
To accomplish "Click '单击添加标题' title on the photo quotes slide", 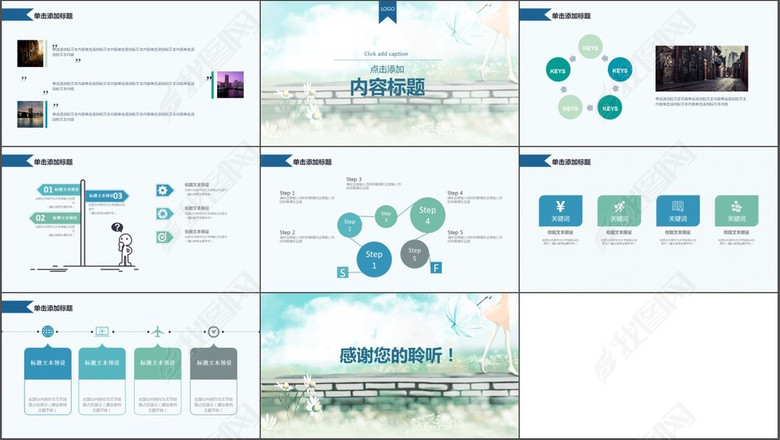I will click(x=53, y=16).
